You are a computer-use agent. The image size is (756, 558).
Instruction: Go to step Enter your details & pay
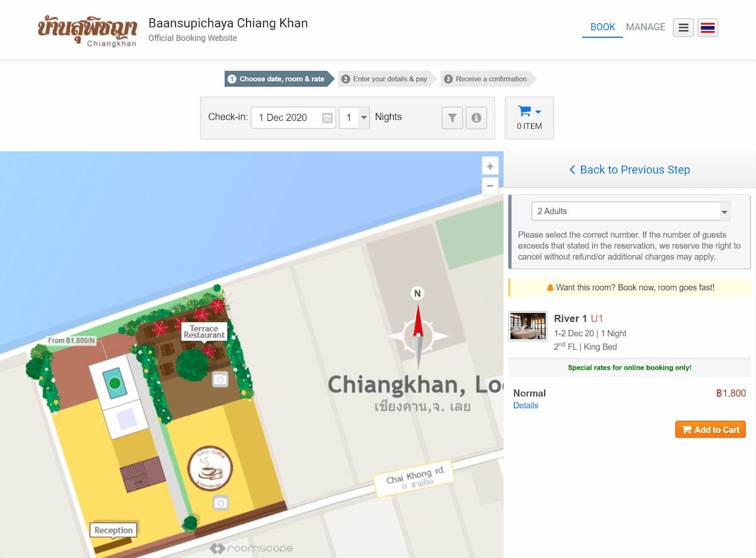(388, 79)
